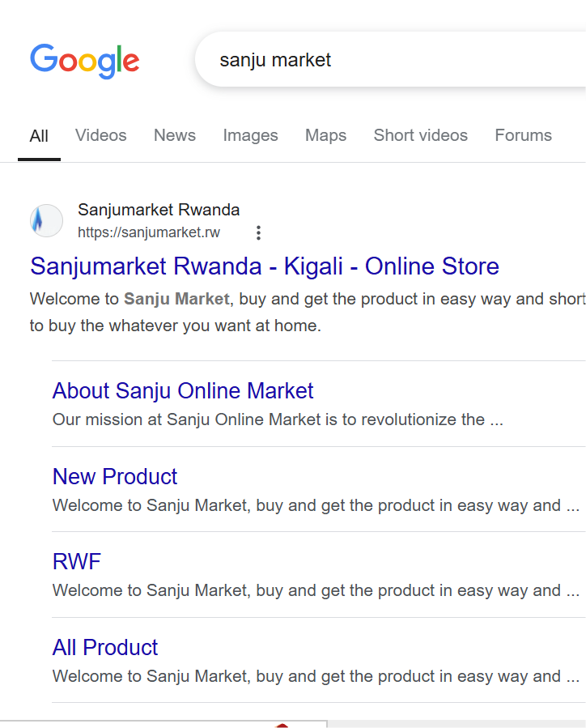This screenshot has height=728, width=586.
Task: Open the About Sanju Online Market sitelink
Action: tap(183, 390)
